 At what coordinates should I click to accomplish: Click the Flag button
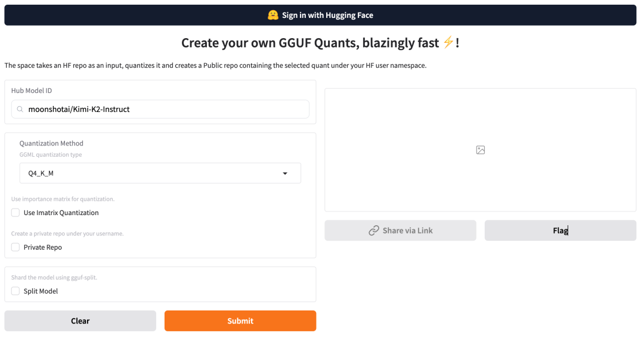coord(560,231)
